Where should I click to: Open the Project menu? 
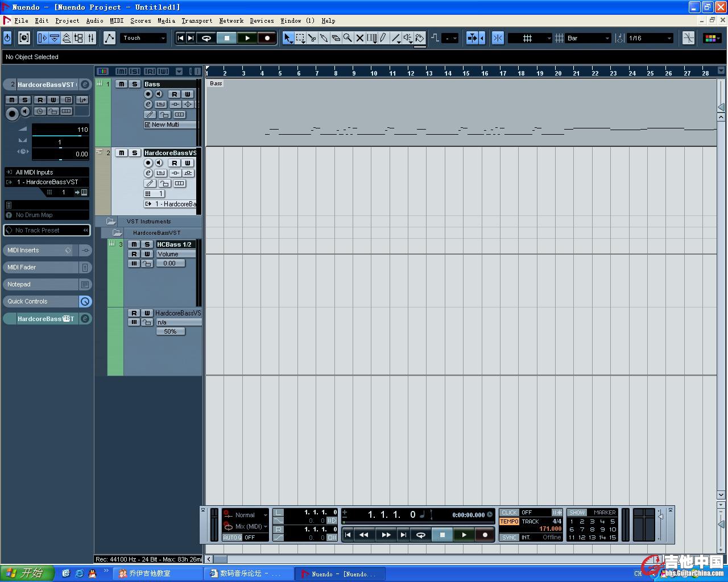[x=67, y=20]
